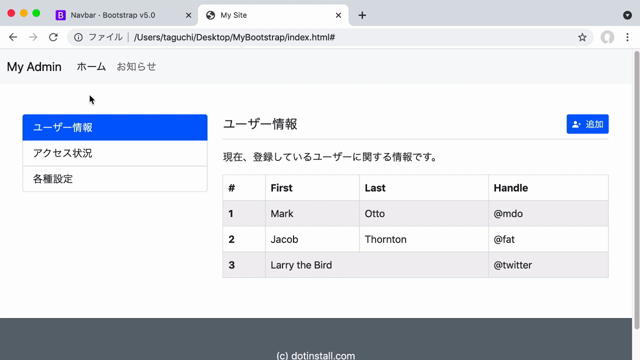The width and height of the screenshot is (640, 360).
Task: Select ユーザー情報 in the sidebar list
Action: pyautogui.click(x=115, y=127)
